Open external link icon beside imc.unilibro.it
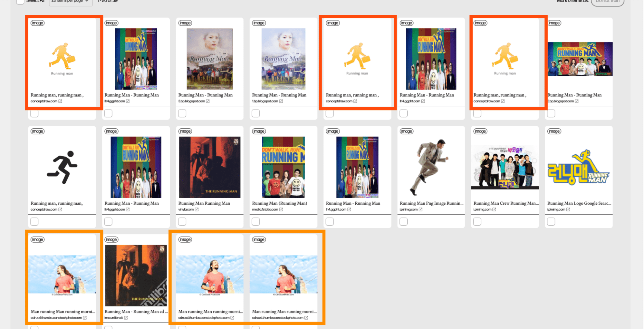This screenshot has height=329, width=644. (126, 318)
